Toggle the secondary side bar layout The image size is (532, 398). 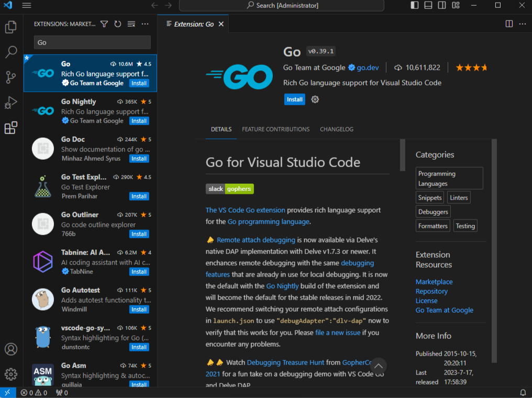coord(442,5)
